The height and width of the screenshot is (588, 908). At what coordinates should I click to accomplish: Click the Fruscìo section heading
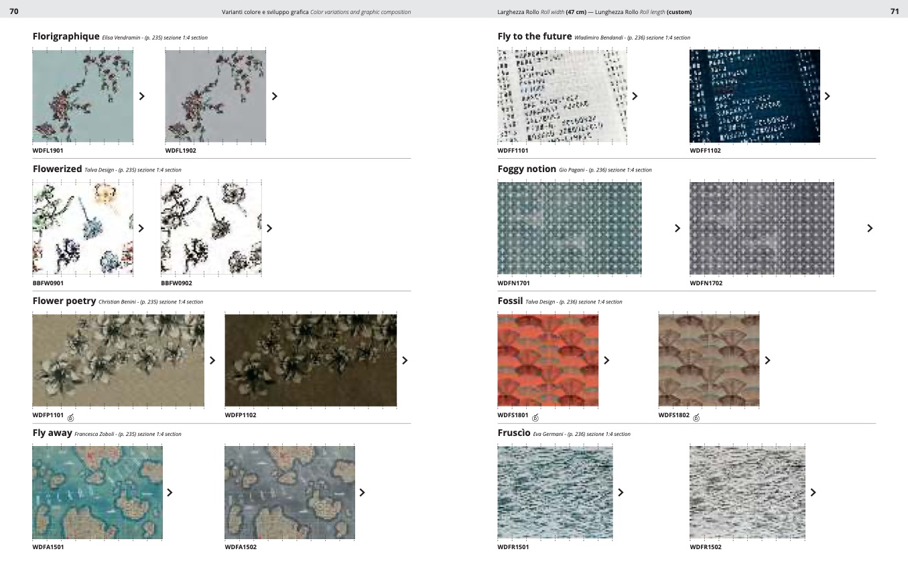[514, 433]
